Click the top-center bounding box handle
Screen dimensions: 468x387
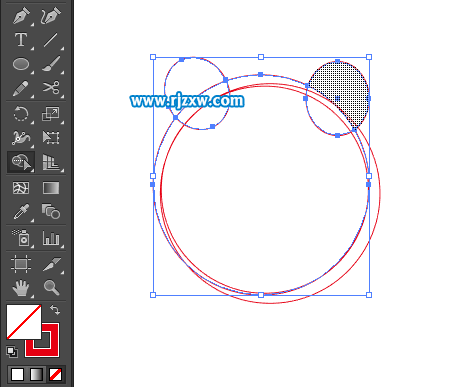point(261,57)
